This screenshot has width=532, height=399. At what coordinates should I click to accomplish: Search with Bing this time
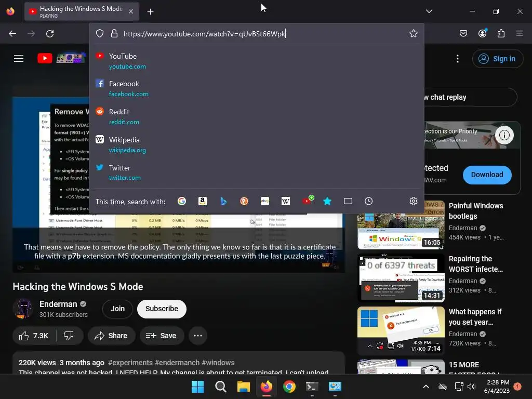click(x=223, y=201)
